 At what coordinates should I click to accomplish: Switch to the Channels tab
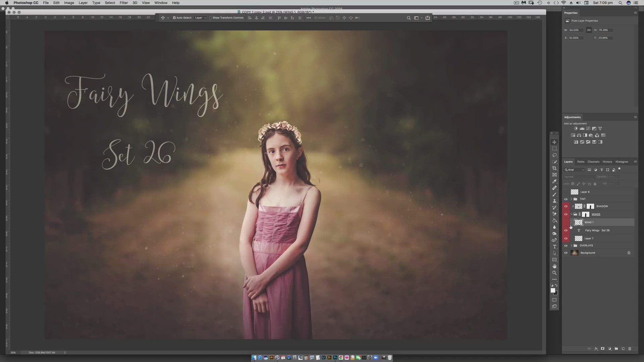[593, 162]
